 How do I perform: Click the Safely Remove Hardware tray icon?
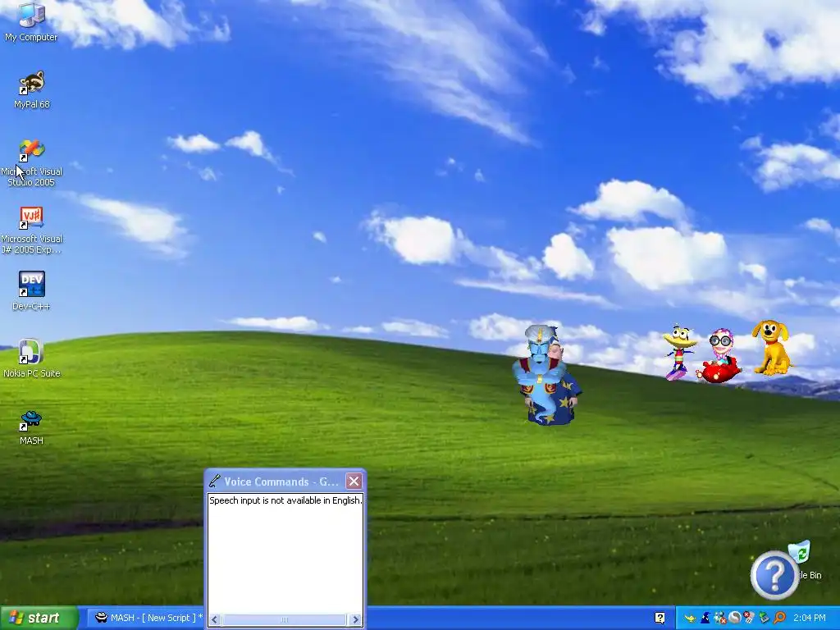764,619
